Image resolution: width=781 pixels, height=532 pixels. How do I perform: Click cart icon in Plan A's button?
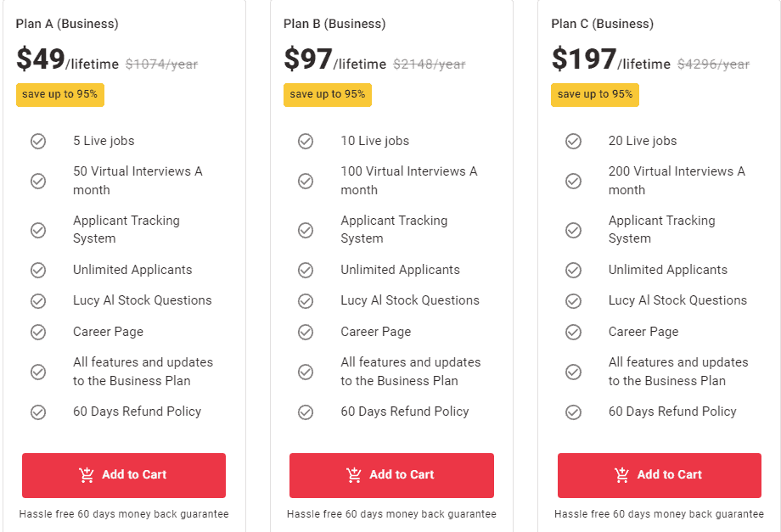coord(87,475)
